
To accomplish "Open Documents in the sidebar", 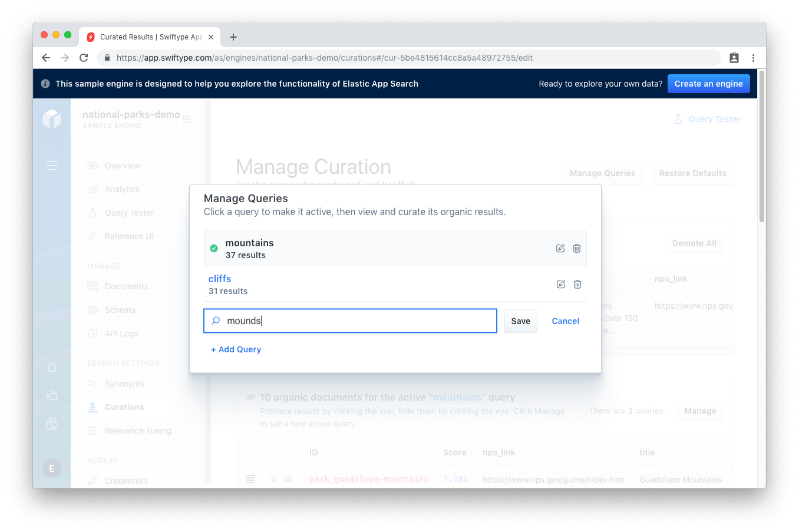I will click(126, 286).
